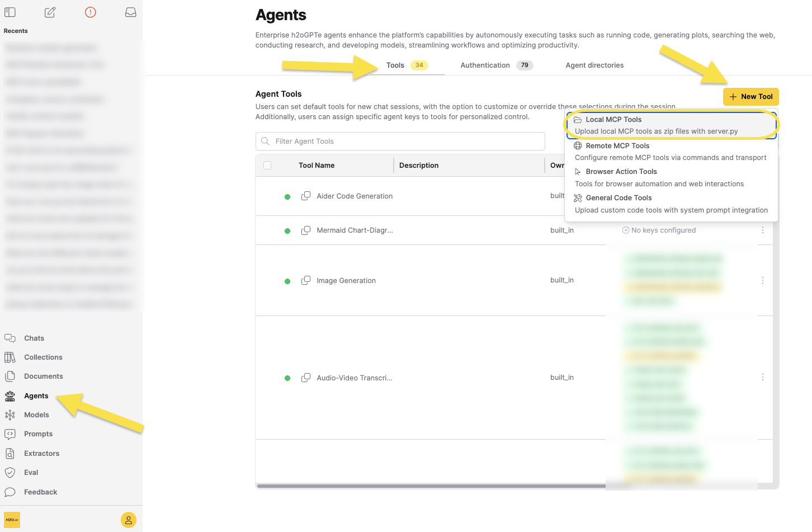The image size is (812, 532).
Task: Click the horizontal table scrollbar
Action: pos(431,486)
